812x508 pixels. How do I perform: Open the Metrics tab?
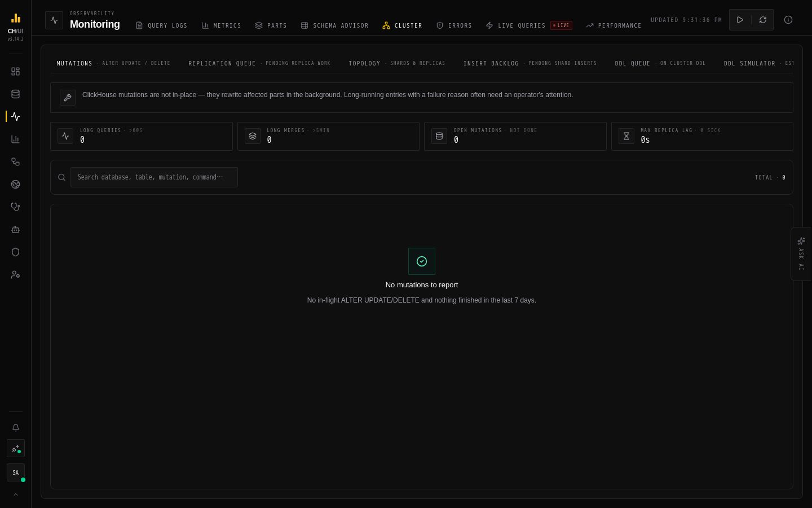(x=221, y=25)
